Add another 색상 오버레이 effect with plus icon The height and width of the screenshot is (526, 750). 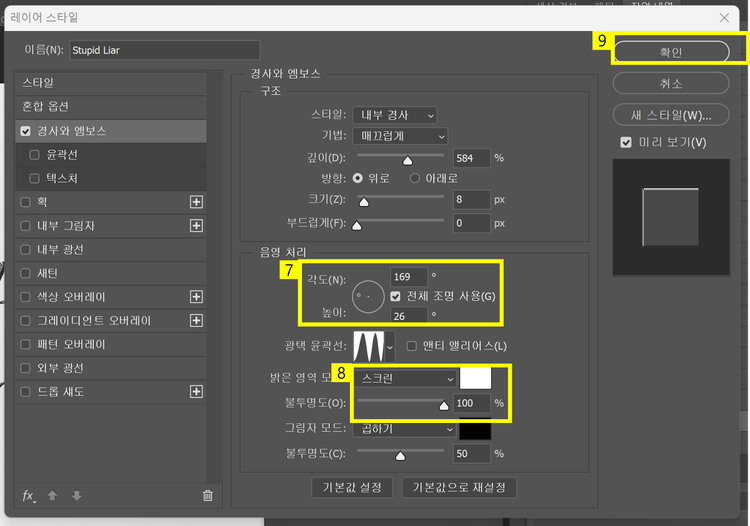click(196, 297)
